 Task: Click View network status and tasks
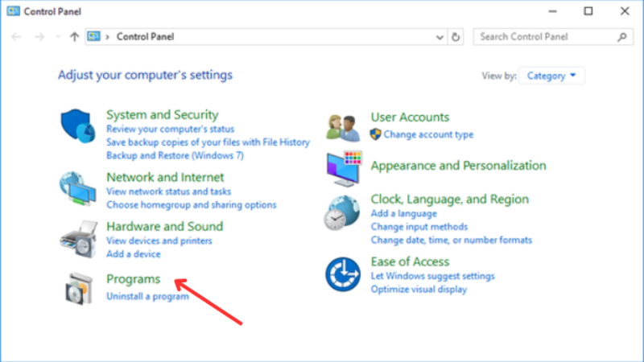tap(169, 191)
